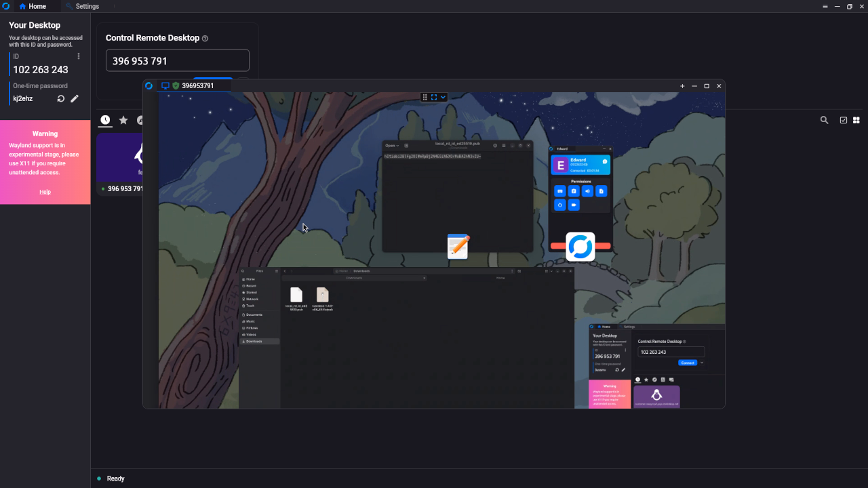Open favorites star tab in main window
868x488 pixels.
[123, 120]
